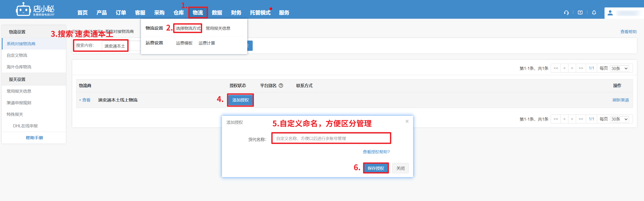Viewport: 644px width, 201px height.
Task: Open the help book icon in header
Action: (x=580, y=13)
